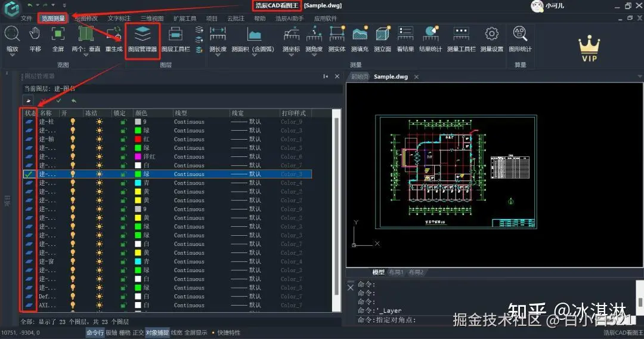Viewport: 644px width, 339px height.
Task: Toggle freeze sun for layer 建-柱
Action: 99,122
